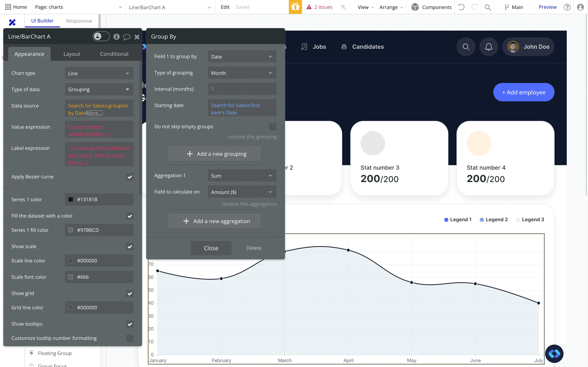Viewport: 588px width, 367px height.
Task: Click the Preview link
Action: click(547, 7)
